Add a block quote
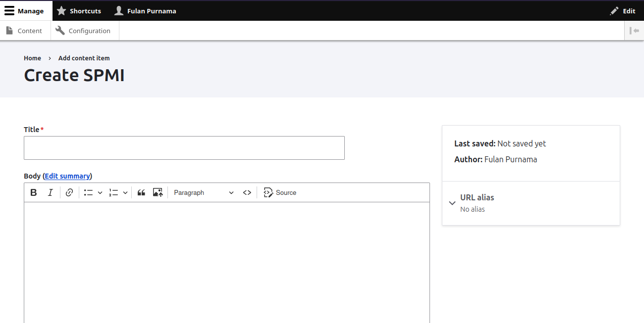This screenshot has width=644, height=323. 141,193
